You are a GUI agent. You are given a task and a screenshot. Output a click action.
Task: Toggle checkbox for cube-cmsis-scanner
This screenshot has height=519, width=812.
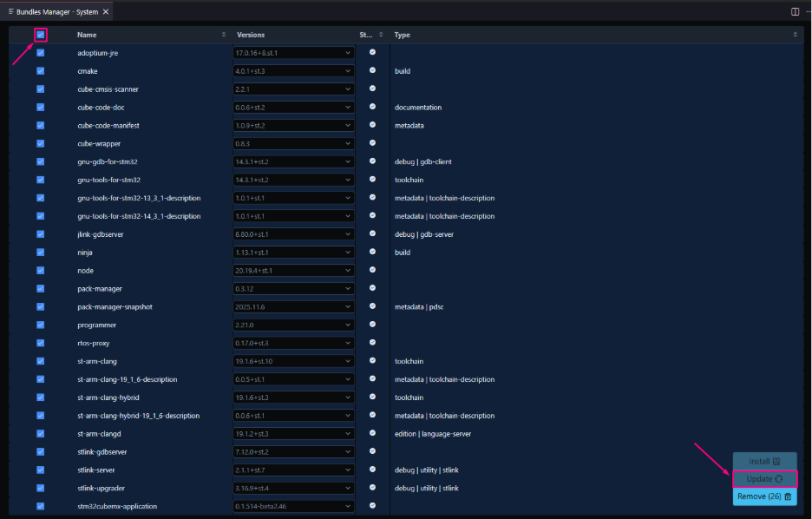(x=41, y=89)
